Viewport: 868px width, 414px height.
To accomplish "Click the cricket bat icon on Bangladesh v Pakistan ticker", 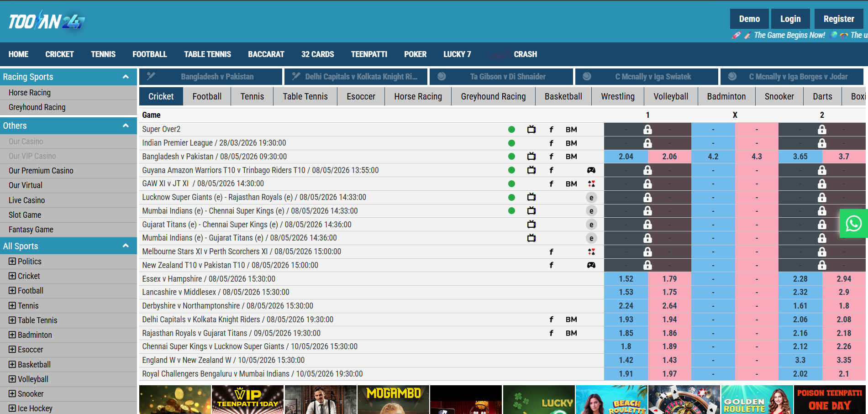I will [x=151, y=76].
